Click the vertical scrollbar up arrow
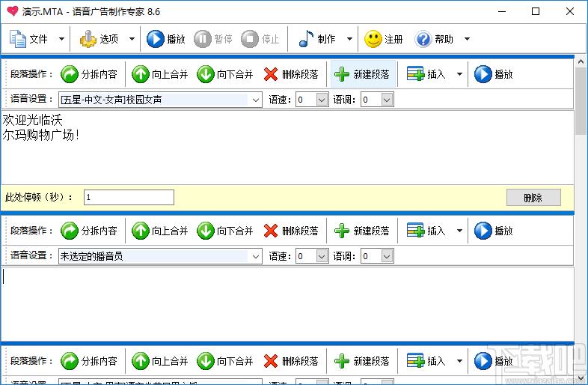The width and height of the screenshot is (588, 385). [x=581, y=61]
